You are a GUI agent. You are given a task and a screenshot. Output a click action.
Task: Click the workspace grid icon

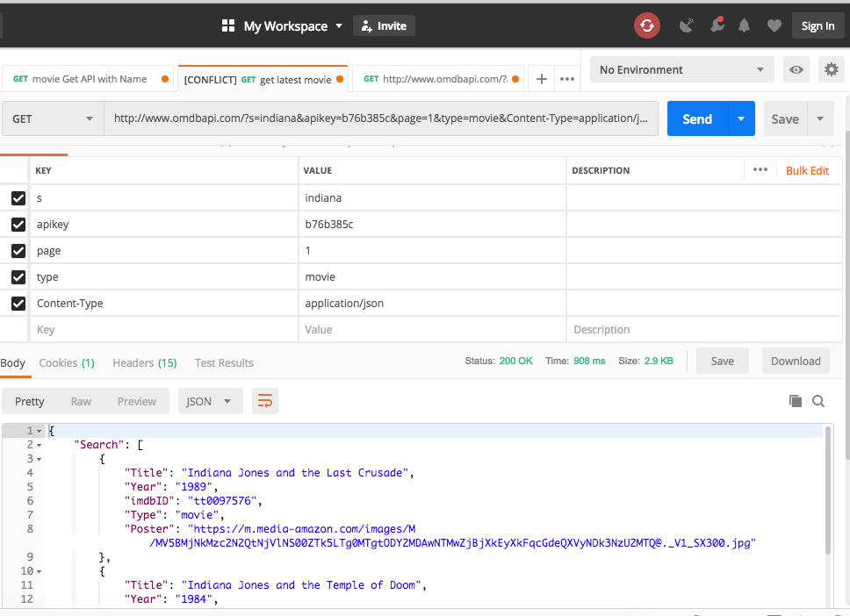pos(228,26)
